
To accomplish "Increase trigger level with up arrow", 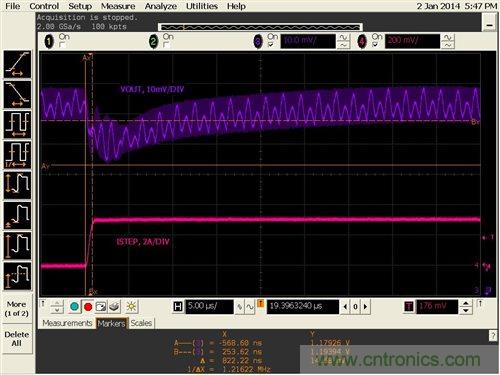I will click(x=466, y=303).
